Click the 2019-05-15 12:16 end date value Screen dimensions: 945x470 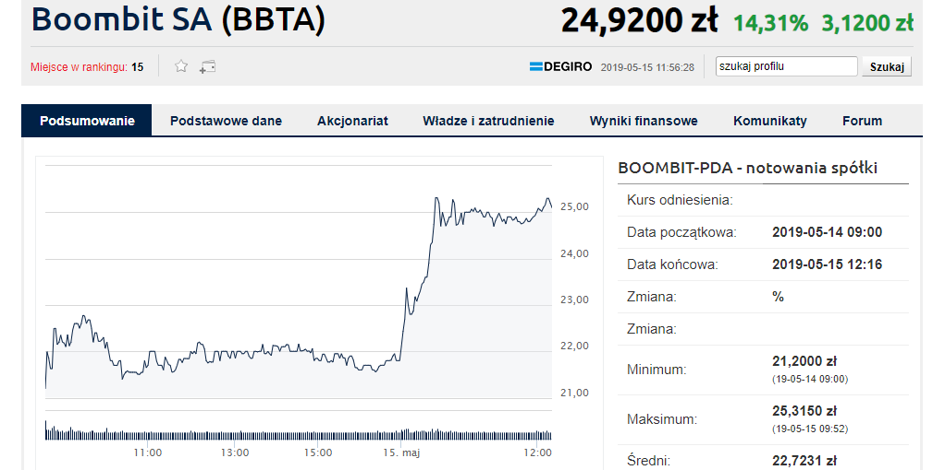(x=827, y=265)
